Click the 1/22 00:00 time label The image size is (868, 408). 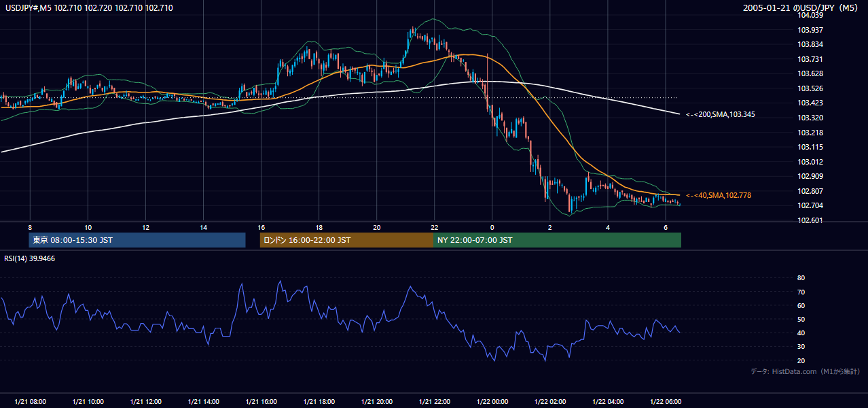tap(492, 401)
